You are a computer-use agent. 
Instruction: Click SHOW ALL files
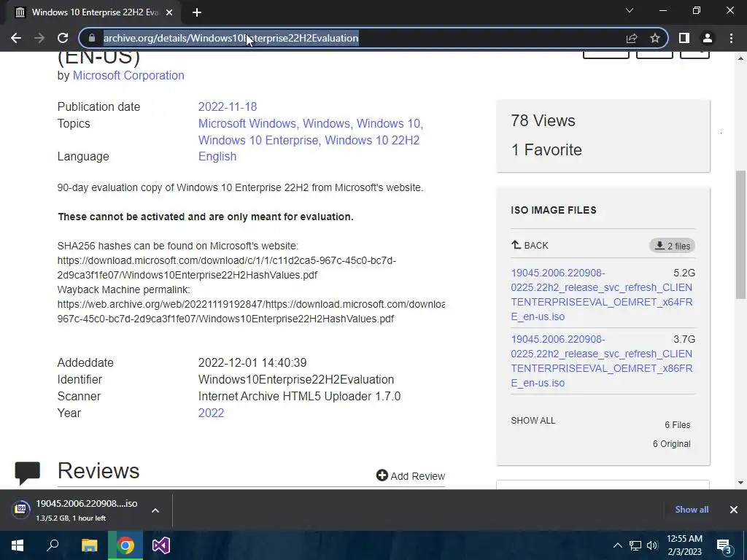533,421
